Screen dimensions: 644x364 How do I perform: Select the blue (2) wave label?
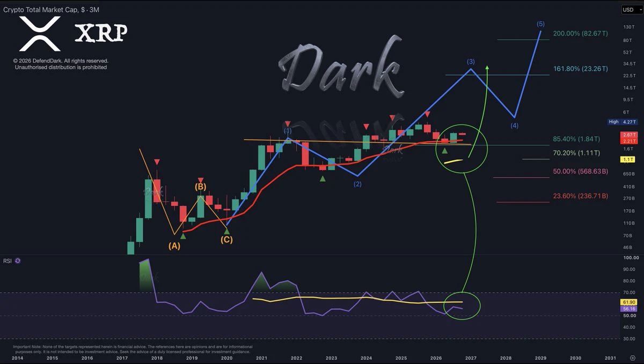tap(357, 184)
